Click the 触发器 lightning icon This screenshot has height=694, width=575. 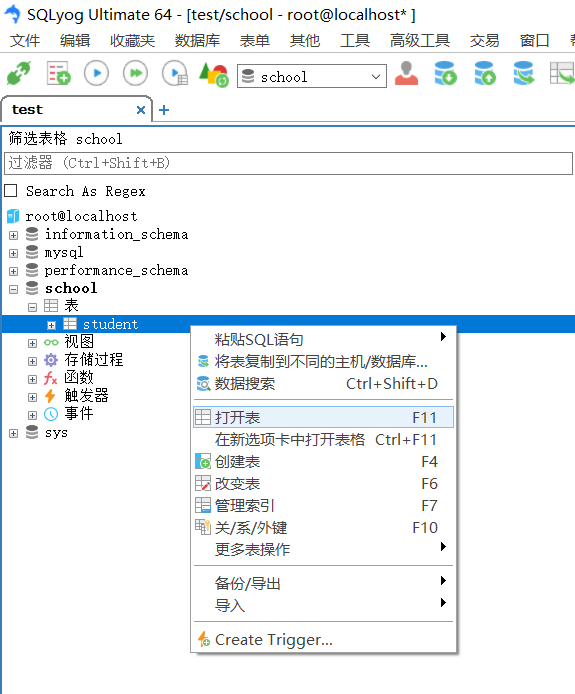point(50,396)
